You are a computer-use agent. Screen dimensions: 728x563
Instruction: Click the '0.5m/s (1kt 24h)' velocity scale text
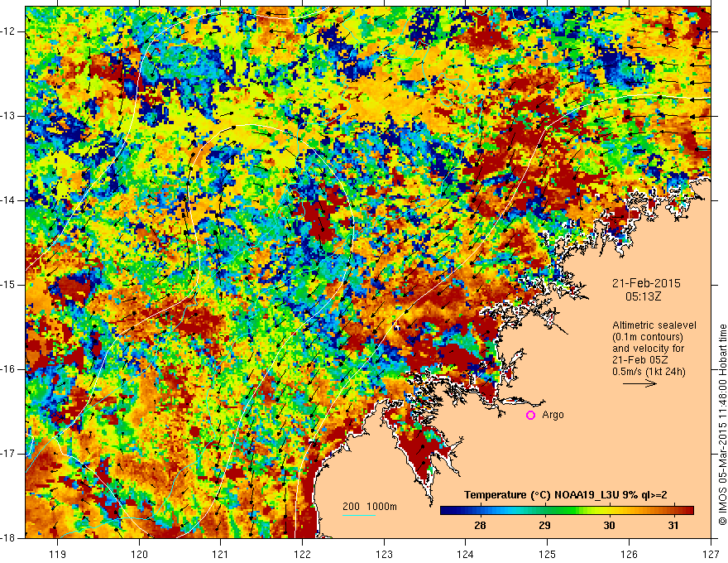coord(649,372)
